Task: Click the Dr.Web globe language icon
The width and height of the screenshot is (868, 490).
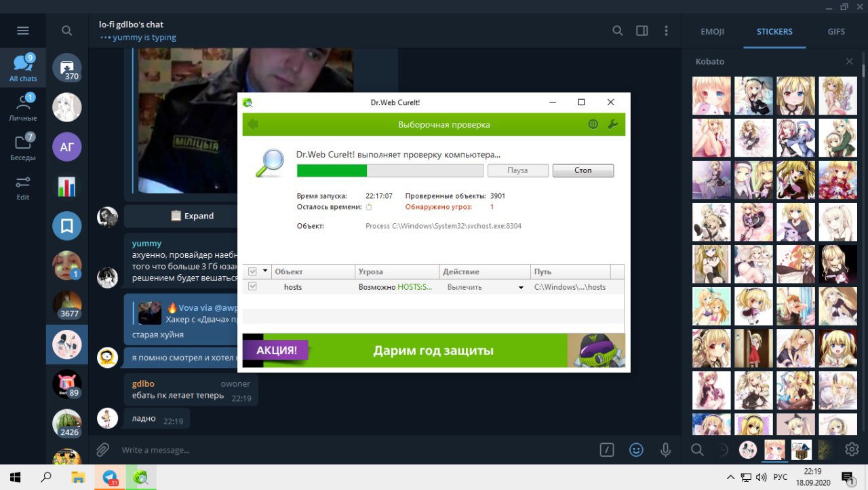Action: pos(593,124)
